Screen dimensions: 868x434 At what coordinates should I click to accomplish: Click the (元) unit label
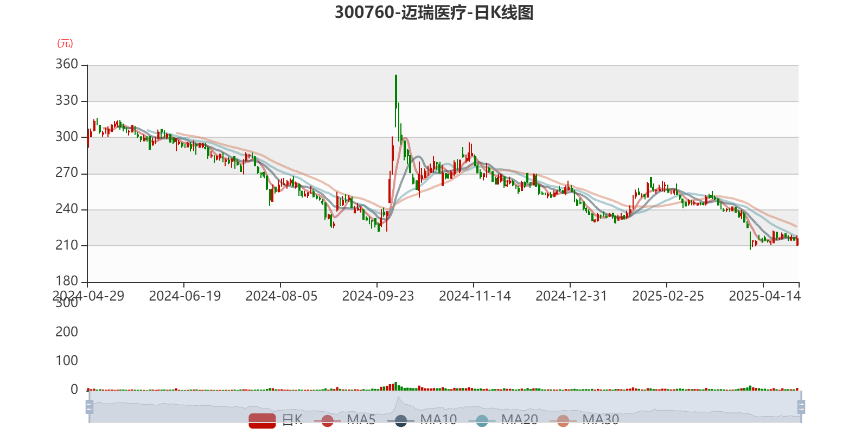[x=65, y=43]
